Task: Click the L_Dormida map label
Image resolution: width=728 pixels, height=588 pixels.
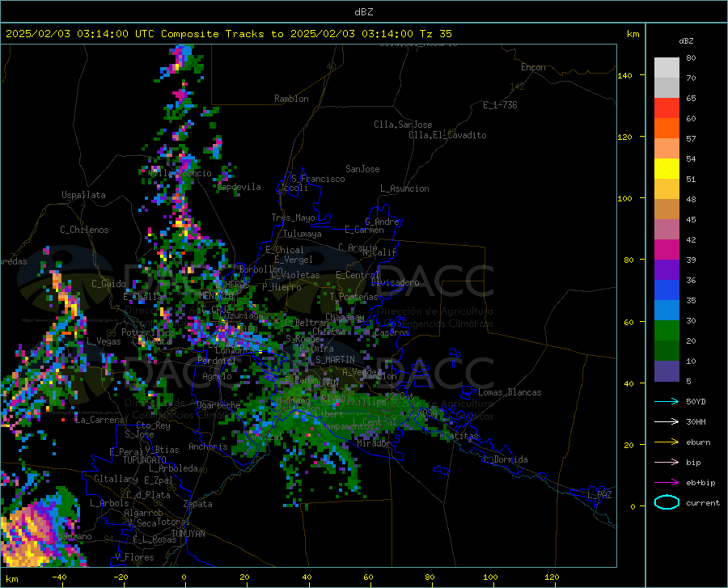Action: click(505, 459)
